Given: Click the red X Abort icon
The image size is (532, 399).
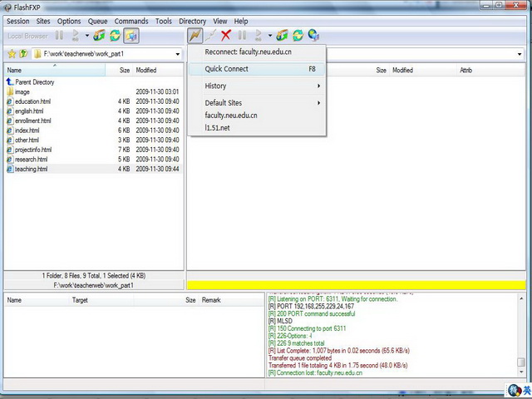Looking at the screenshot, I should click(226, 36).
